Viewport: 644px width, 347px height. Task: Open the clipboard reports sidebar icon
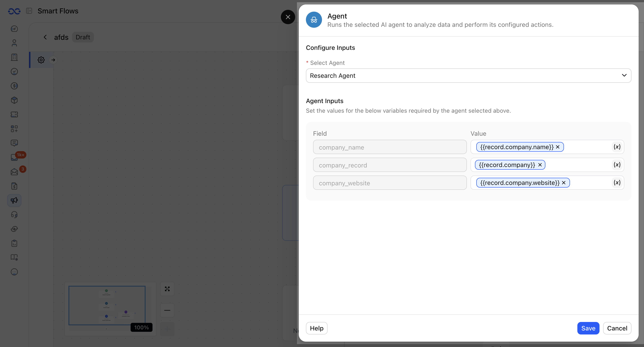[14, 243]
